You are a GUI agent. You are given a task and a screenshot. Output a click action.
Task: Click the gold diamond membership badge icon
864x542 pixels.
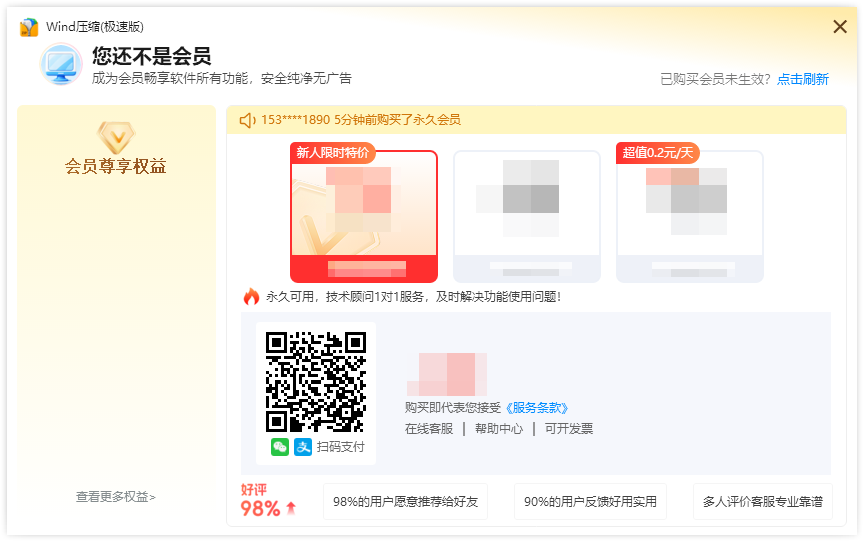(116, 137)
